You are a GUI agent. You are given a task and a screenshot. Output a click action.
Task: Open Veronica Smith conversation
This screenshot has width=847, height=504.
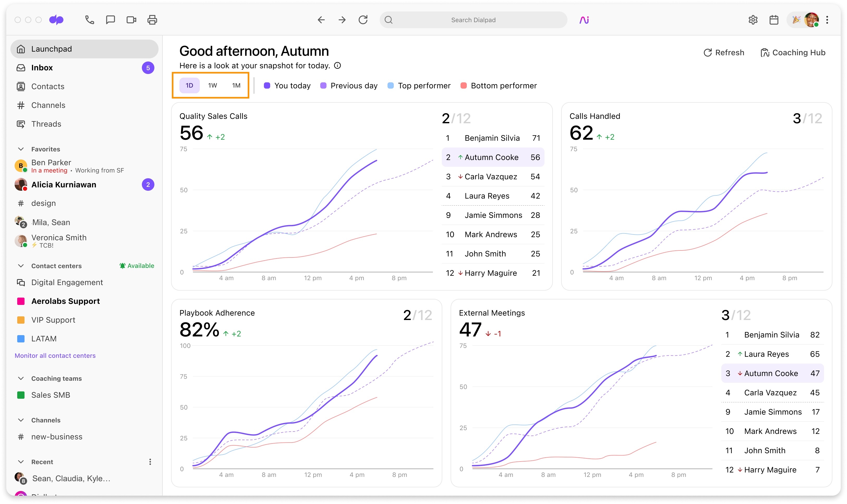click(84, 241)
